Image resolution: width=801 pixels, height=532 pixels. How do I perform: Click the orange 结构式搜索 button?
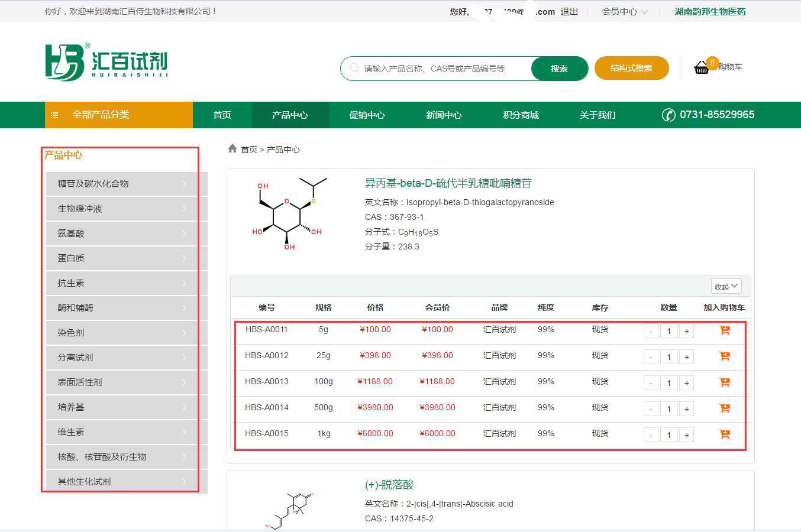click(631, 68)
